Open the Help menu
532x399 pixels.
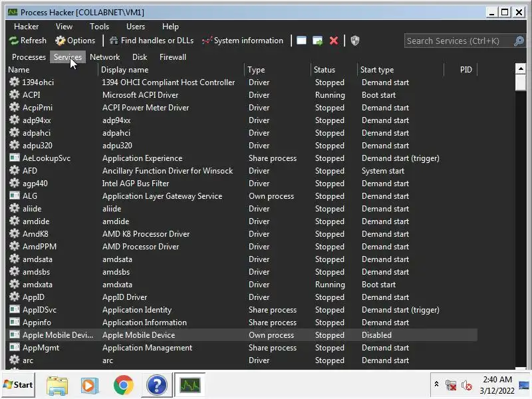pos(170,27)
